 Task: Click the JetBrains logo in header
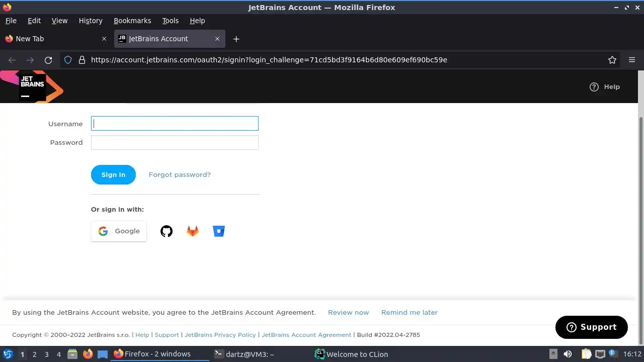click(x=32, y=86)
